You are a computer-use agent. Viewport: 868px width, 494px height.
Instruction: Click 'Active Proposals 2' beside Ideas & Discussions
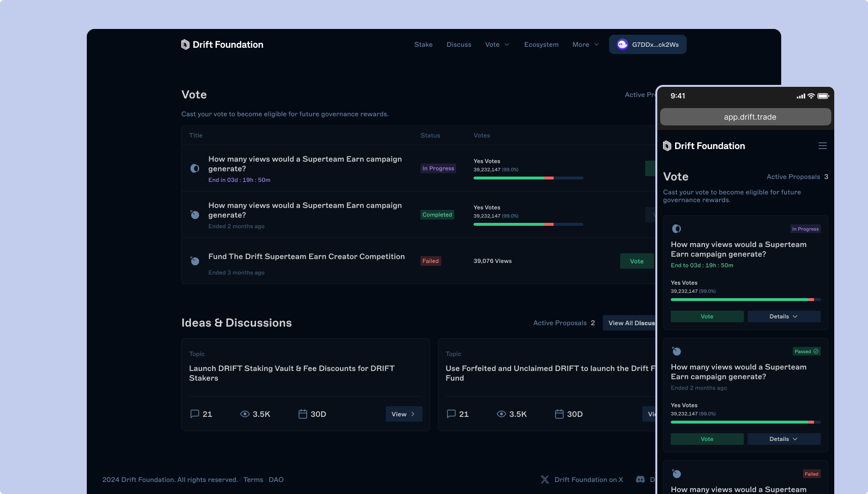(x=564, y=323)
